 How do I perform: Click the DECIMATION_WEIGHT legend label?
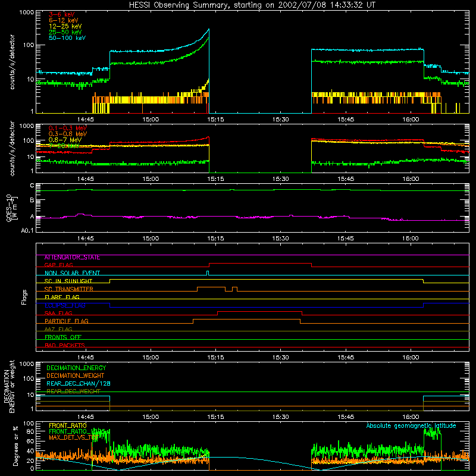pos(76,376)
